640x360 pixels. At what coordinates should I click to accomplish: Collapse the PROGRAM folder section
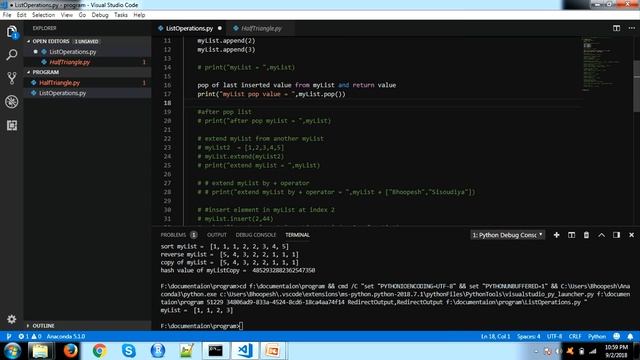(x=45, y=72)
